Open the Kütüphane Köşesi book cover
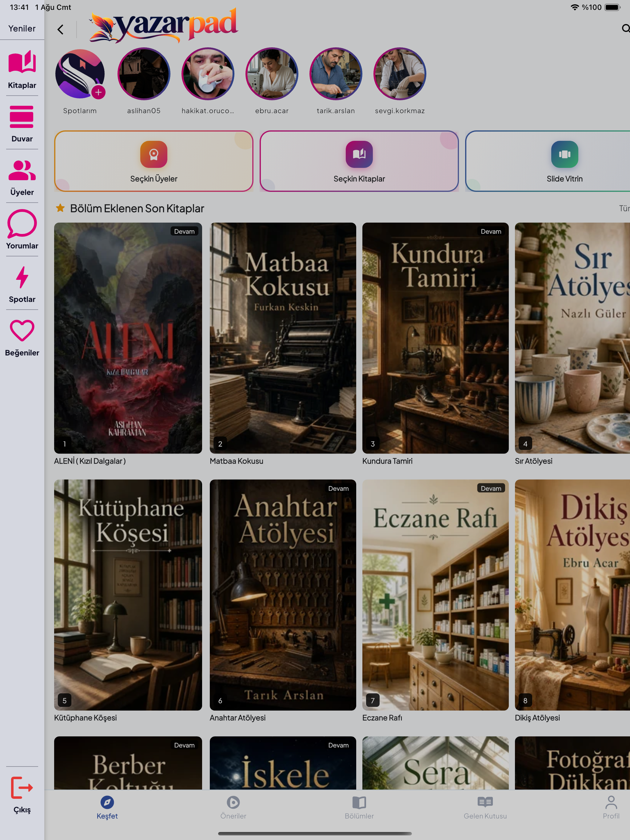The image size is (630, 840). tap(128, 595)
